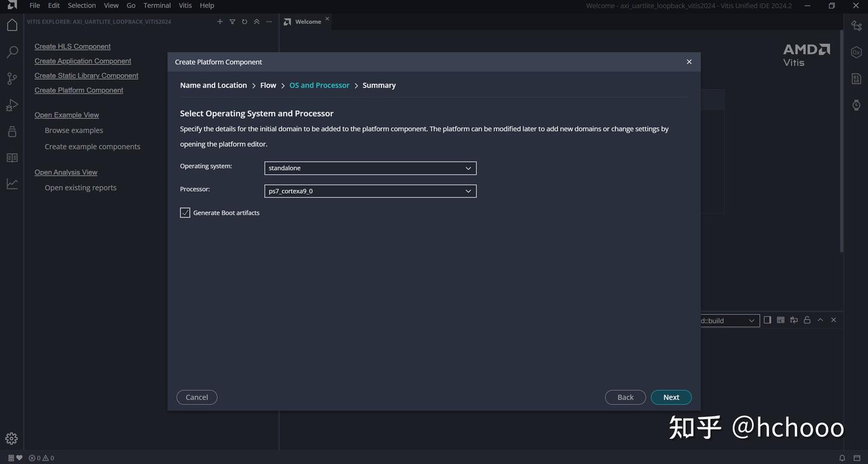868x464 pixels.
Task: Open the Search view in the activity bar
Action: pyautogui.click(x=11, y=52)
